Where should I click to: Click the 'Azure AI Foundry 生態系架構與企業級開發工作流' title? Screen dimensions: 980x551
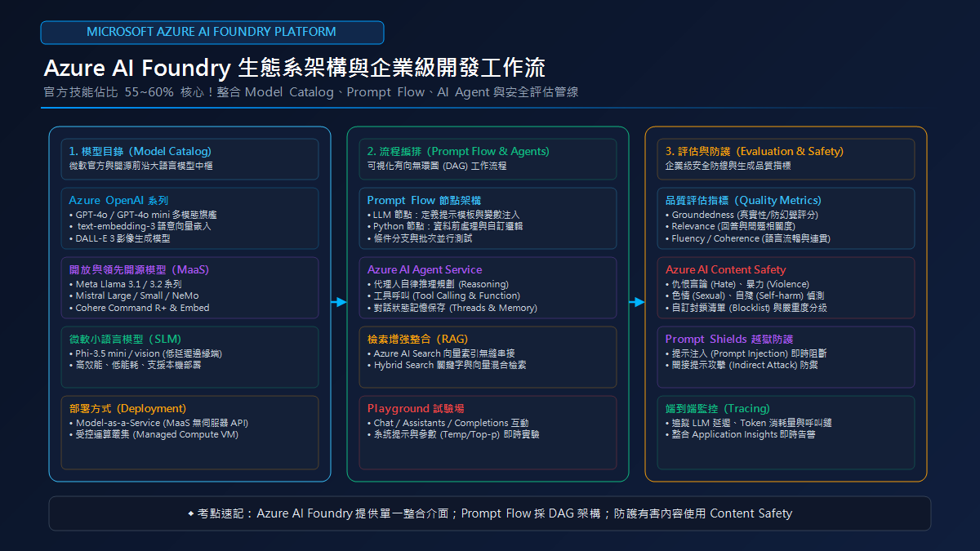point(295,68)
